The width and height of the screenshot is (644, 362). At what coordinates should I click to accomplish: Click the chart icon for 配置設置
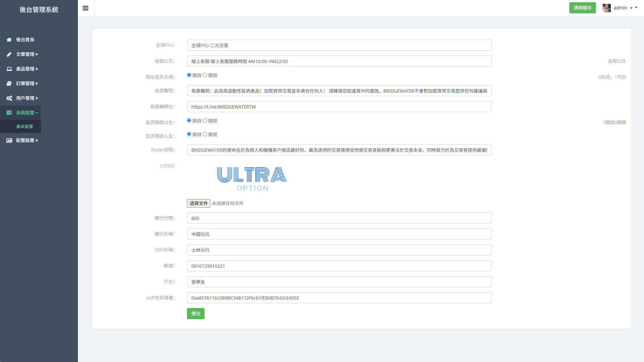click(x=9, y=140)
